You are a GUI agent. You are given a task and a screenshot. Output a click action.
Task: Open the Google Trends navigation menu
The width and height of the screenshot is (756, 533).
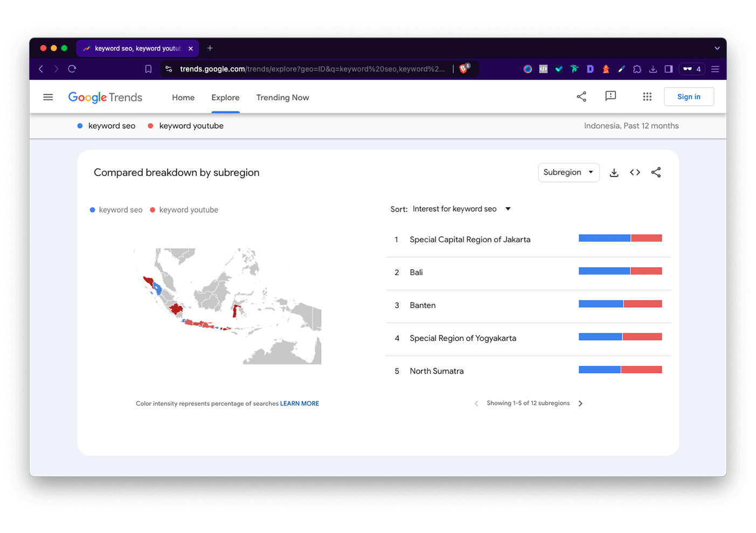point(47,97)
